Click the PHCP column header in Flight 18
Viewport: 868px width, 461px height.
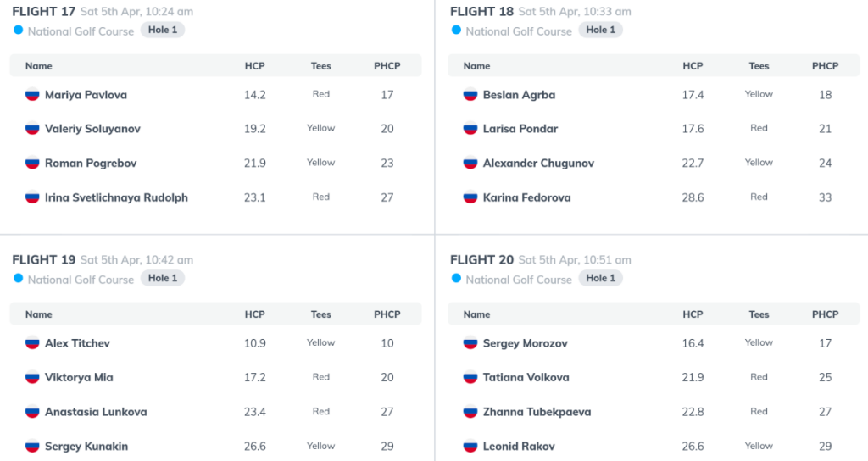tap(825, 66)
